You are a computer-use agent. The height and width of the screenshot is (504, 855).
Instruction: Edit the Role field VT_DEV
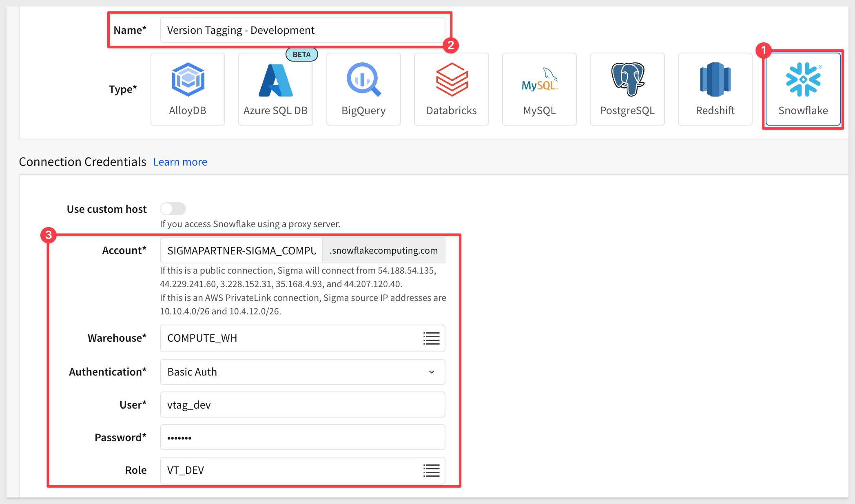tap(303, 471)
